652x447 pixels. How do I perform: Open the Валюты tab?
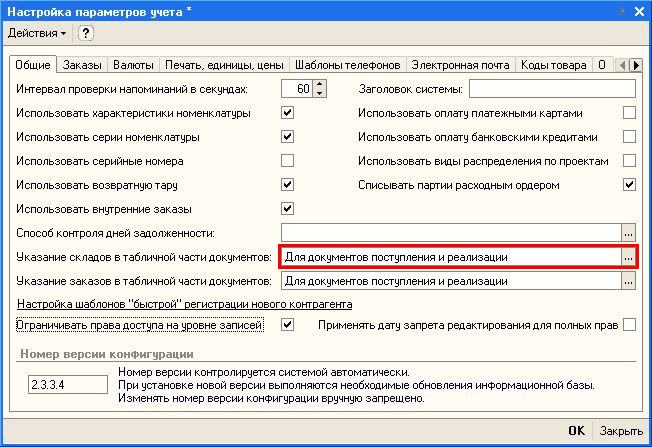pyautogui.click(x=131, y=65)
